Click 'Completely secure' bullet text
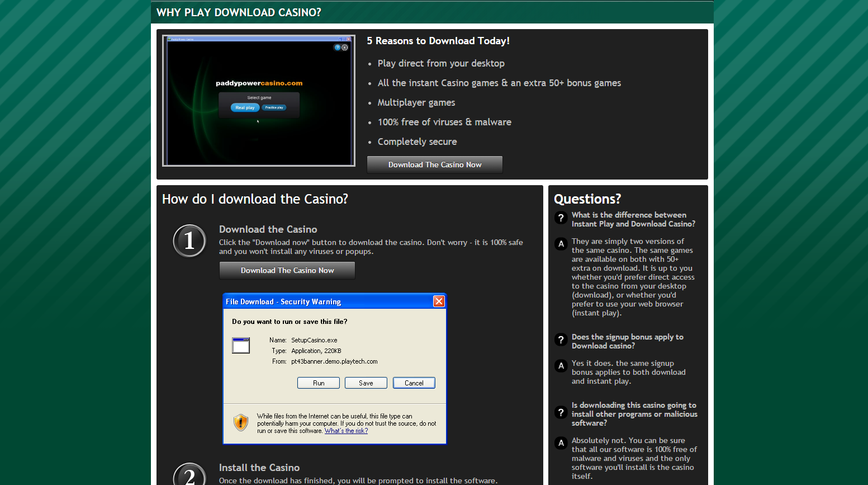 417,142
